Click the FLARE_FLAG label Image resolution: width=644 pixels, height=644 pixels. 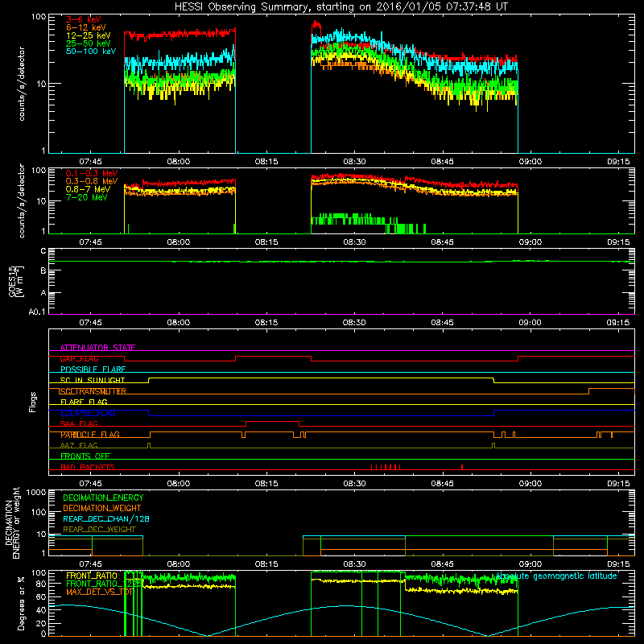pos(84,402)
